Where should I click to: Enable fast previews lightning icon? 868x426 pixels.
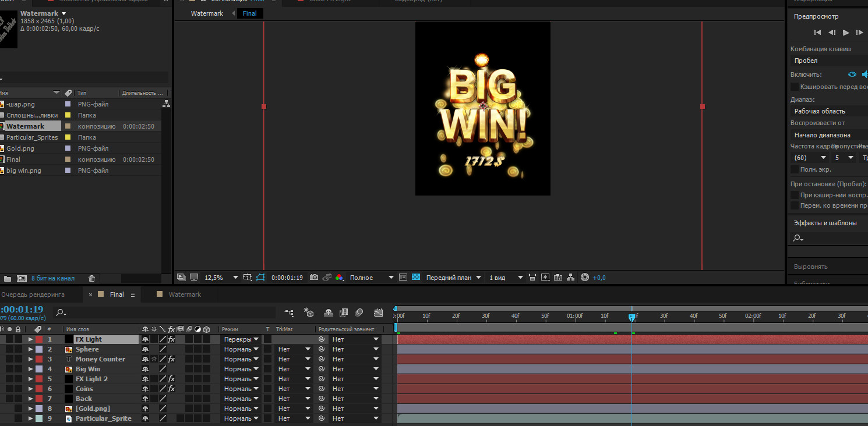(x=545, y=278)
